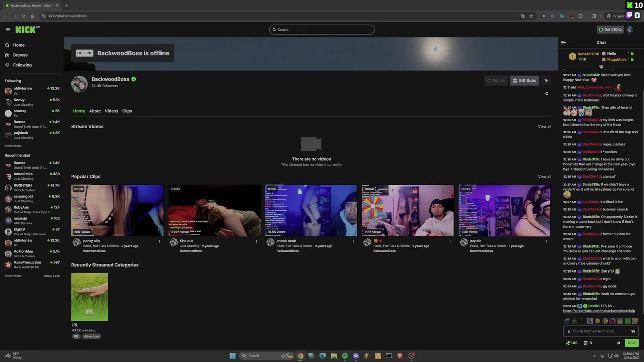This screenshot has height=362, width=644.
Task: Click BludsB15h username in 12:27 AM message
Action: [x=591, y=75]
